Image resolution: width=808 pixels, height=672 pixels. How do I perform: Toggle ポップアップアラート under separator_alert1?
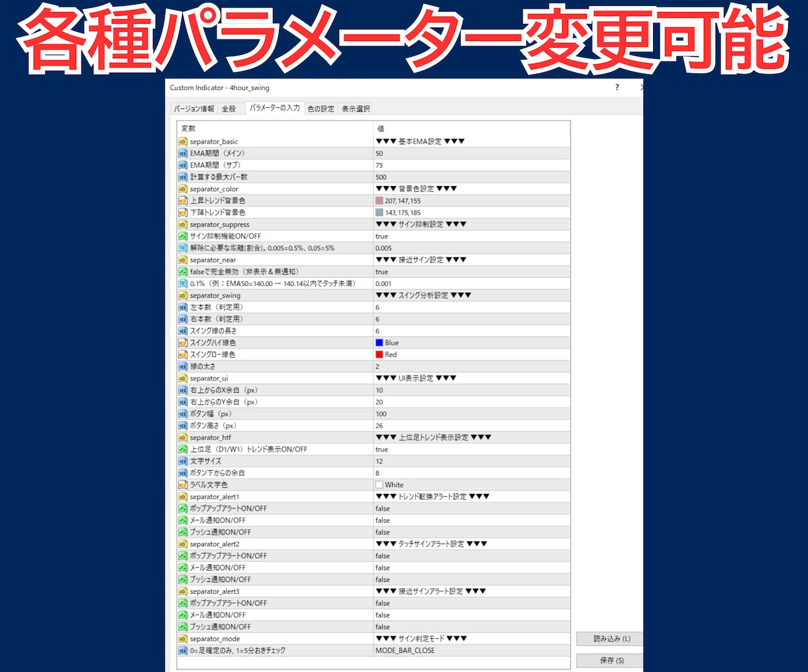pos(472,508)
